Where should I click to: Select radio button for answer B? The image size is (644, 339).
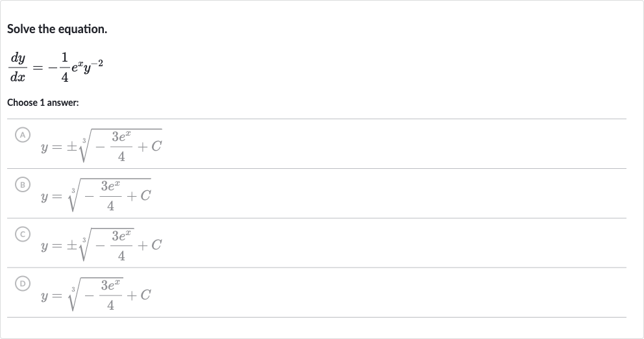coord(23,184)
